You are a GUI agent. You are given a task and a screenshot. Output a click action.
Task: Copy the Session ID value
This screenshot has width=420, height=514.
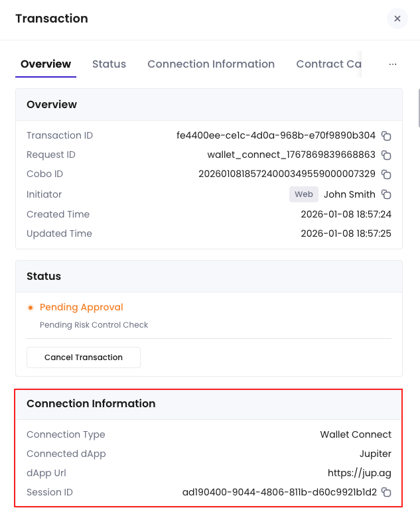(386, 492)
